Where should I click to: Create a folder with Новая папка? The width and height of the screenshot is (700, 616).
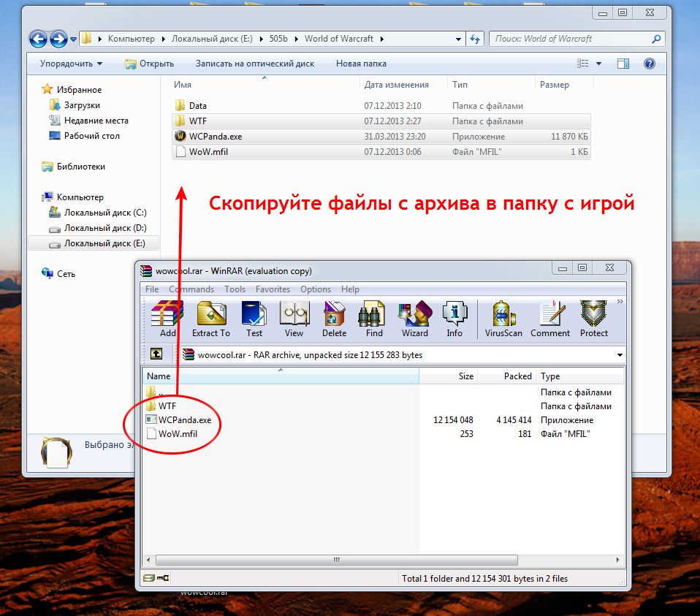coord(361,64)
